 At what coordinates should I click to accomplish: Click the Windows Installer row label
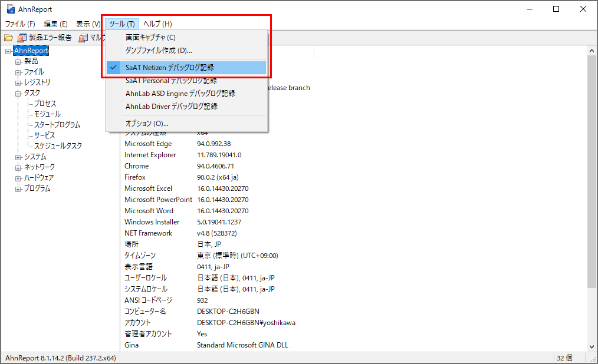pyautogui.click(x=152, y=222)
